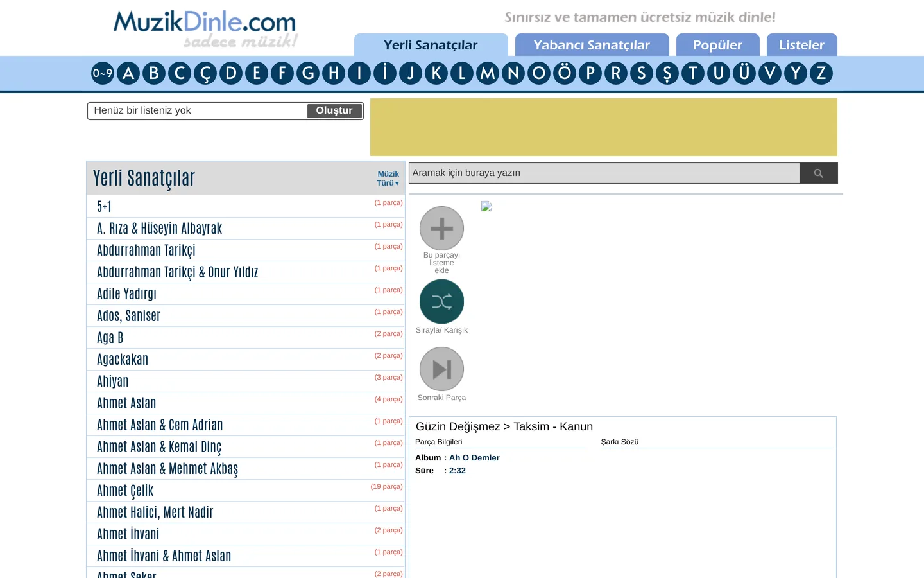This screenshot has width=924, height=578.
Task: Open the Popüler tab
Action: click(718, 45)
